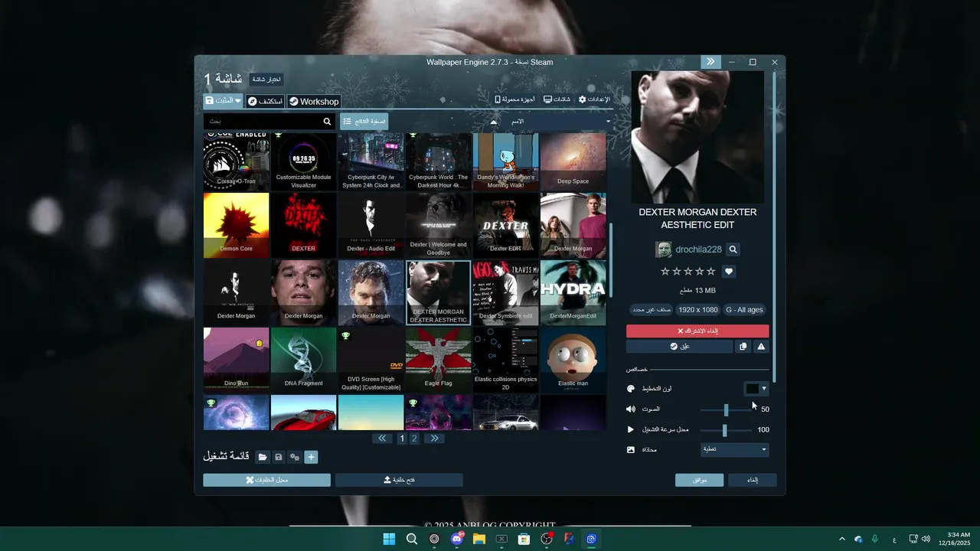Screen dimensions: 980x551
Task: Save the playlist with disk icon
Action: [x=279, y=457]
